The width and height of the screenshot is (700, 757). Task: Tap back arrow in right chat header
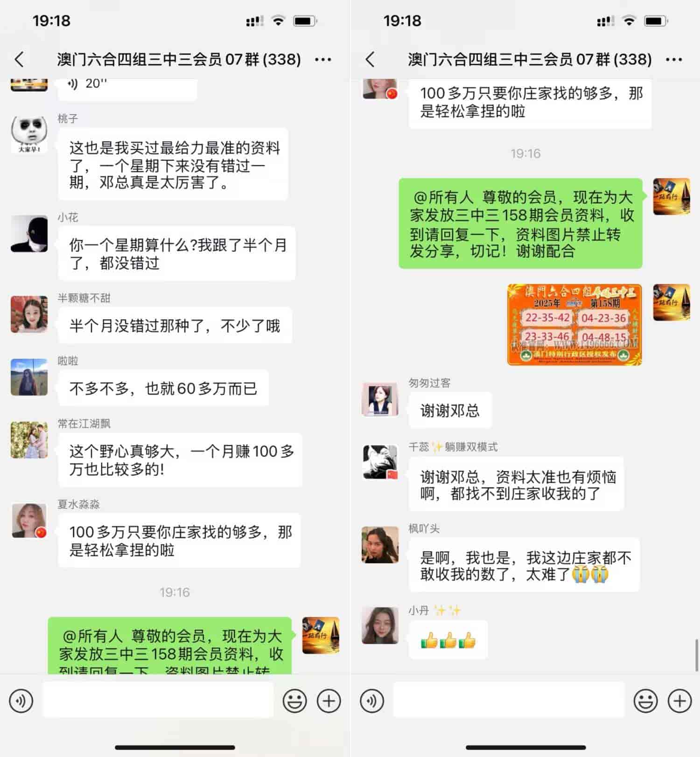[x=370, y=59]
